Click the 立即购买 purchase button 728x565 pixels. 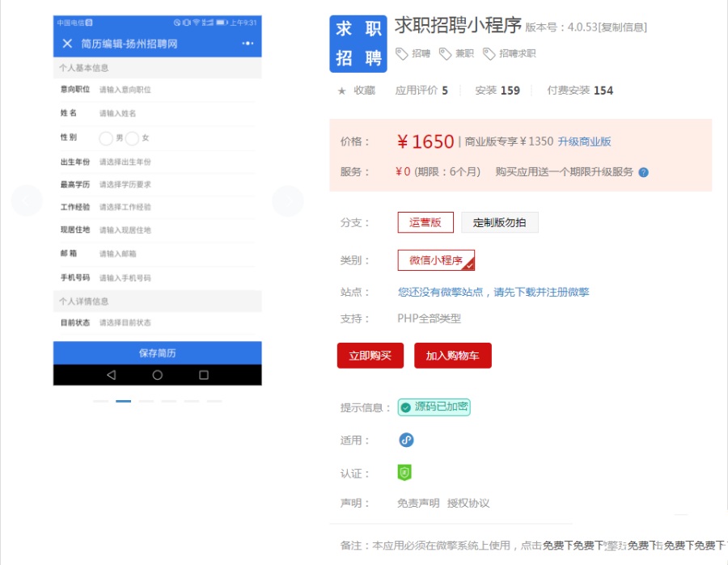pos(370,355)
